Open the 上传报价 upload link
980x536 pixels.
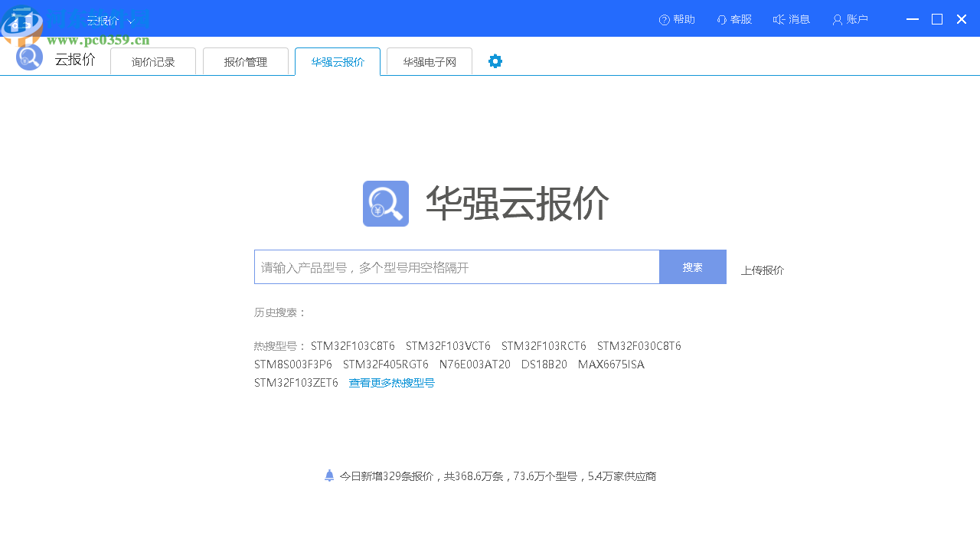(762, 270)
